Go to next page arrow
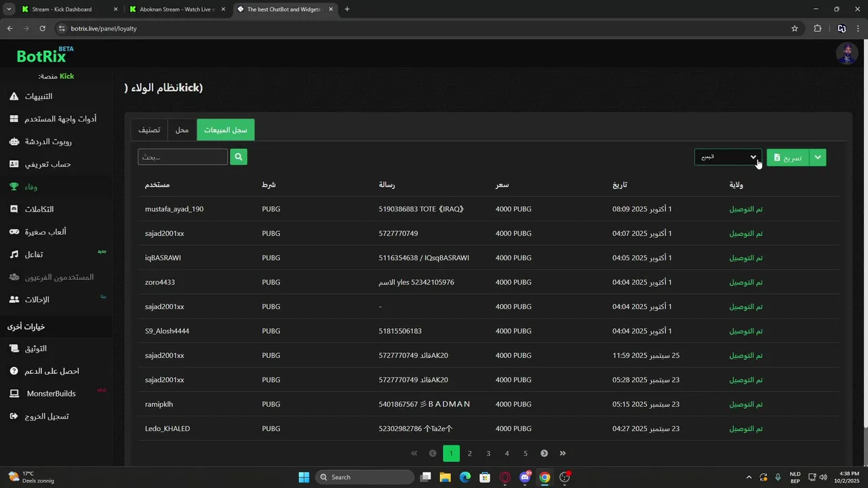The height and width of the screenshot is (488, 868). [544, 453]
